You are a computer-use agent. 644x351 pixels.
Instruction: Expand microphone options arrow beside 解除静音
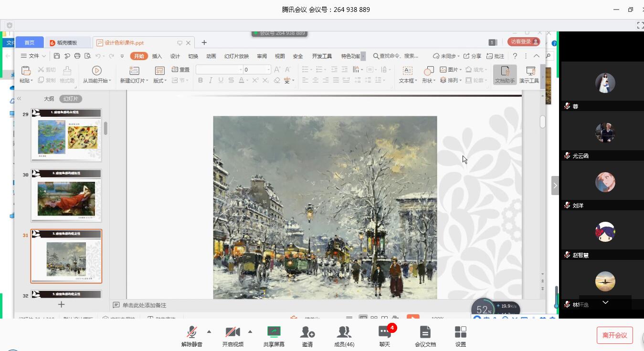tap(209, 332)
